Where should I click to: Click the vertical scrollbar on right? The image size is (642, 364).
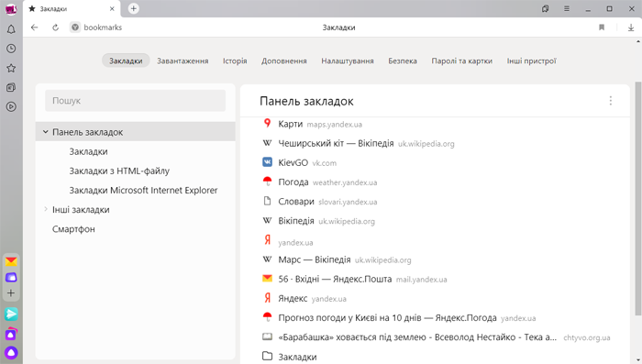tap(638, 199)
